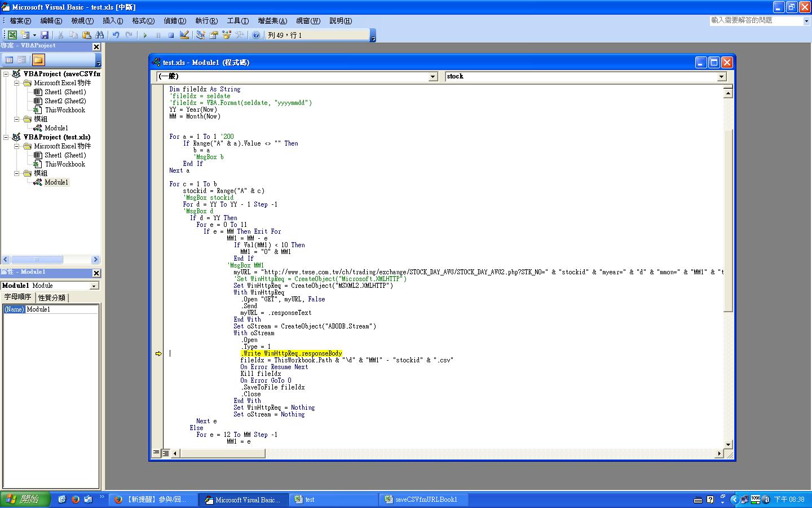Select Module1 under the test.xls project
Screen dimensions: 812x508
[56, 182]
